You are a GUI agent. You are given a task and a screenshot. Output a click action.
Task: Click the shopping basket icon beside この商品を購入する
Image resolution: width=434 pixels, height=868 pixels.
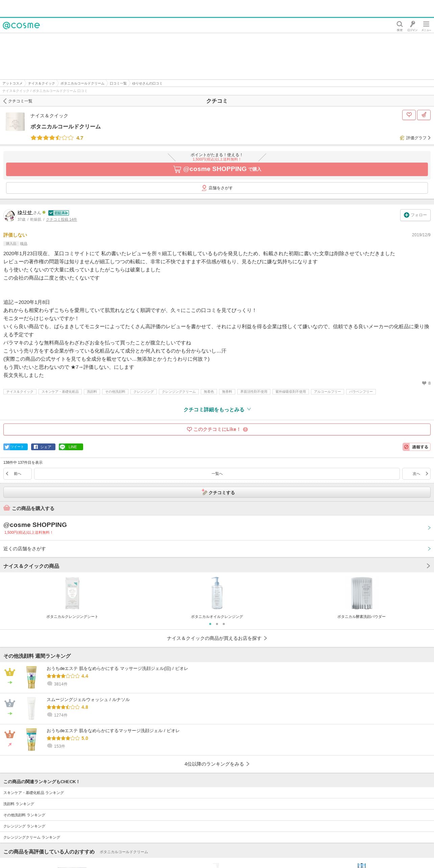pos(7,508)
